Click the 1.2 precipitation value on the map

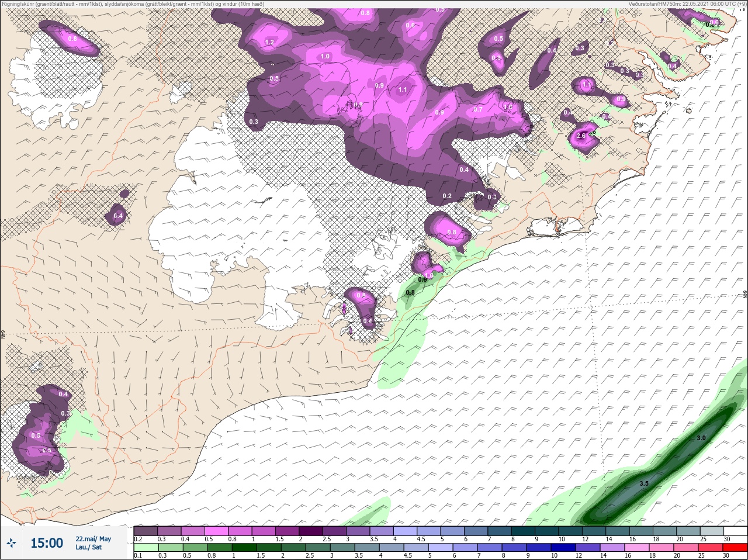[x=269, y=42]
